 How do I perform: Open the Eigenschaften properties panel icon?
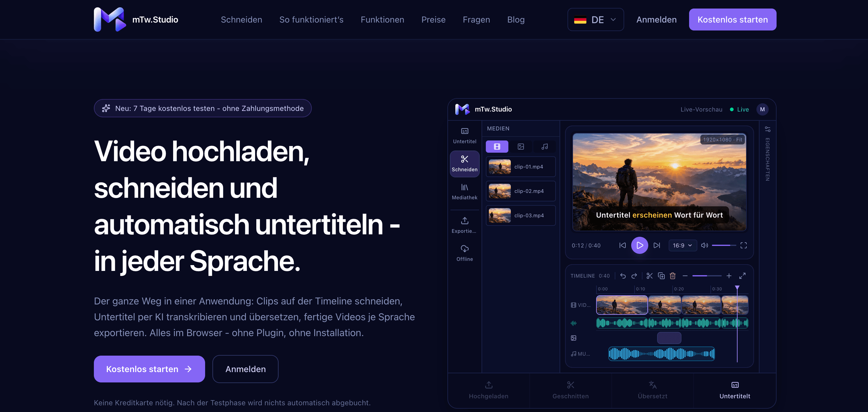pyautogui.click(x=767, y=130)
